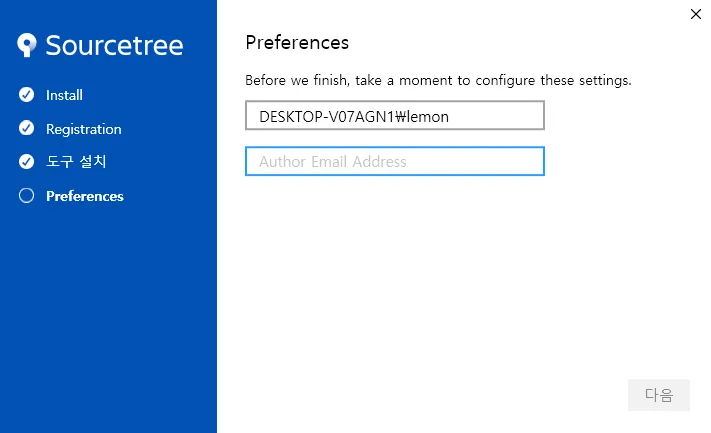Click the empty circle beside Preferences step
This screenshot has width=711, height=433.
[x=26, y=195]
